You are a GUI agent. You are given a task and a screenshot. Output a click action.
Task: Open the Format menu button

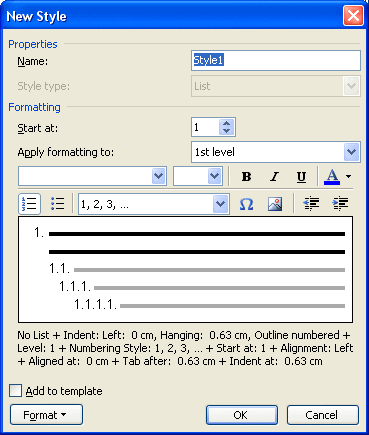click(46, 415)
